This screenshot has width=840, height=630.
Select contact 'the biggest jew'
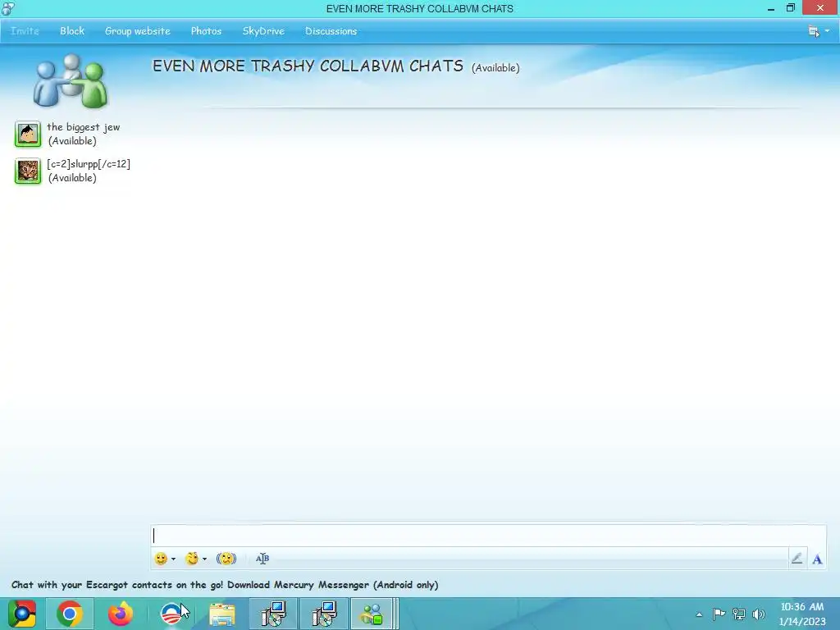coord(84,134)
